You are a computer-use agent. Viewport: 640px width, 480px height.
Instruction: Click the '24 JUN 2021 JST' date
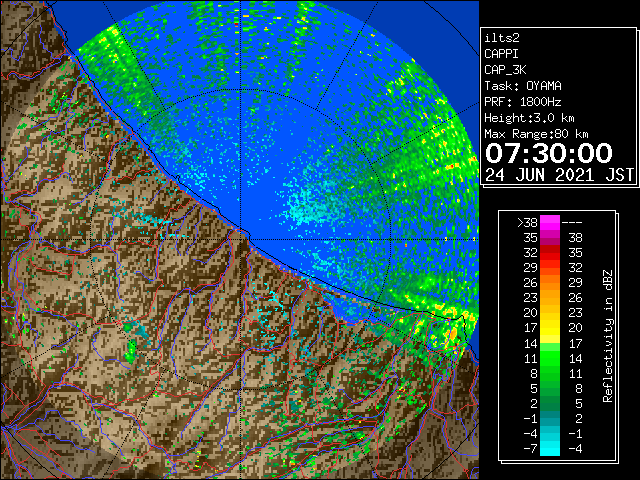559,175
